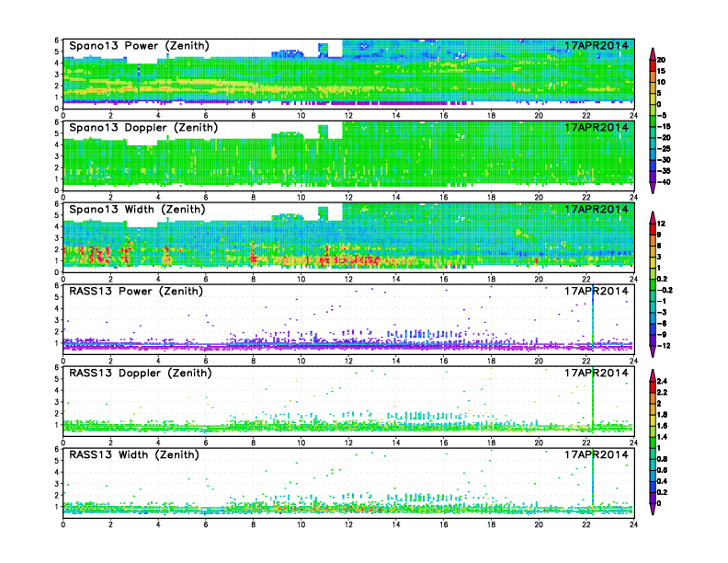This screenshot has width=728, height=563.
Task: Select the 17APR2014 date in RASS13 Width panel
Action: tap(597, 454)
